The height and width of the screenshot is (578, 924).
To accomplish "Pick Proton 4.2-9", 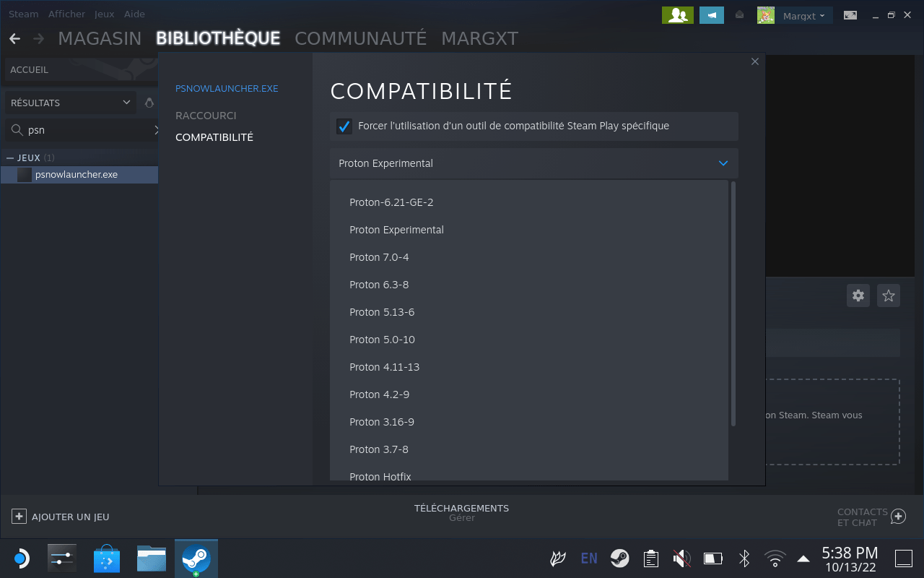I will click(529, 394).
